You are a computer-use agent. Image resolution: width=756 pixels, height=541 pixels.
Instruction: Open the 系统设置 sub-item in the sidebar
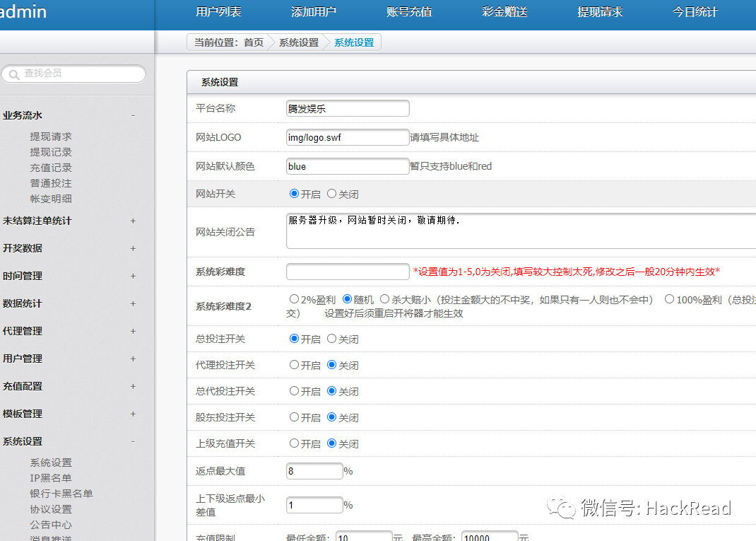[x=51, y=463]
